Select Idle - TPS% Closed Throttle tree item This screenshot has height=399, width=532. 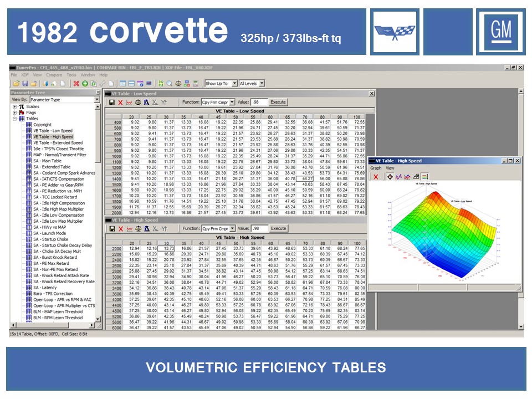click(58, 149)
